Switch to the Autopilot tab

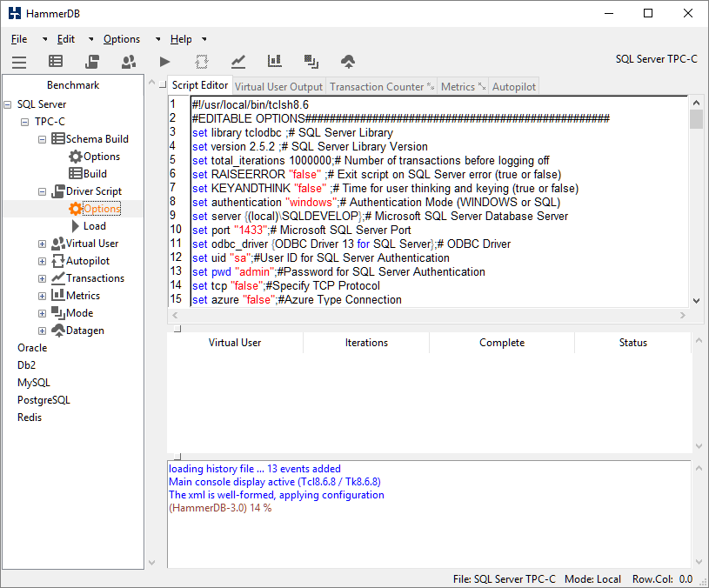pyautogui.click(x=513, y=86)
